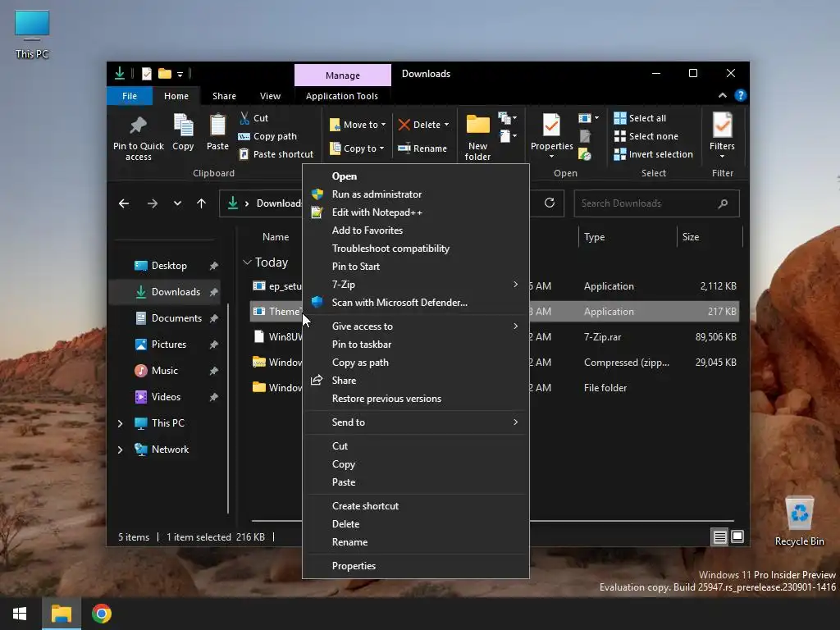This screenshot has height=630, width=840.
Task: Open the Recent locations dropdown
Action: pos(177,203)
